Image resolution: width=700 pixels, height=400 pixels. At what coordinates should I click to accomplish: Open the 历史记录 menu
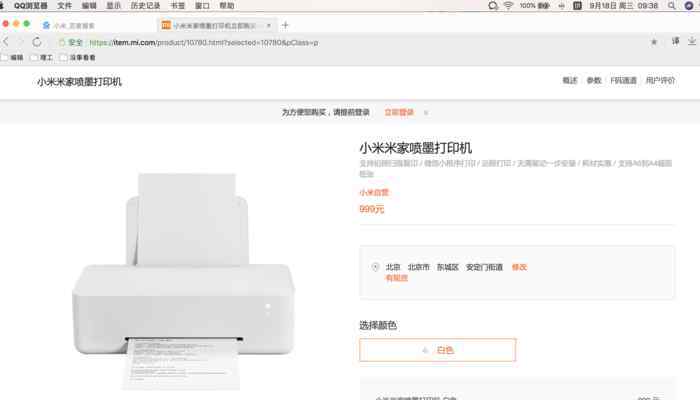[146, 5]
